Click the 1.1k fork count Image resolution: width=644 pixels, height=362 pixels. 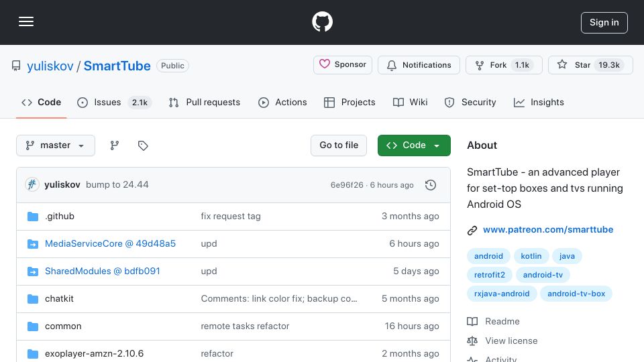point(522,65)
